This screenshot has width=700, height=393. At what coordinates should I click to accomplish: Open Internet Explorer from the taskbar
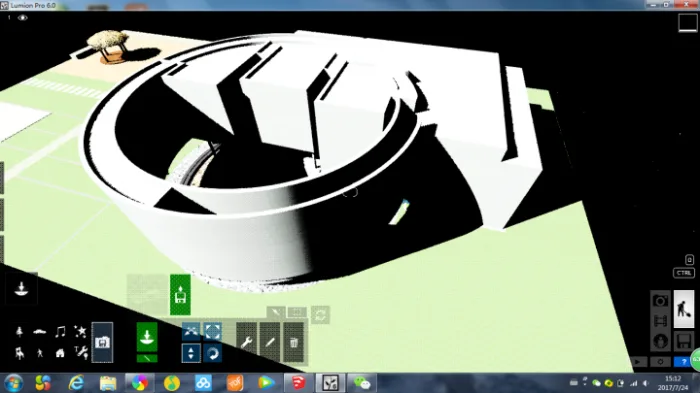tap(76, 383)
